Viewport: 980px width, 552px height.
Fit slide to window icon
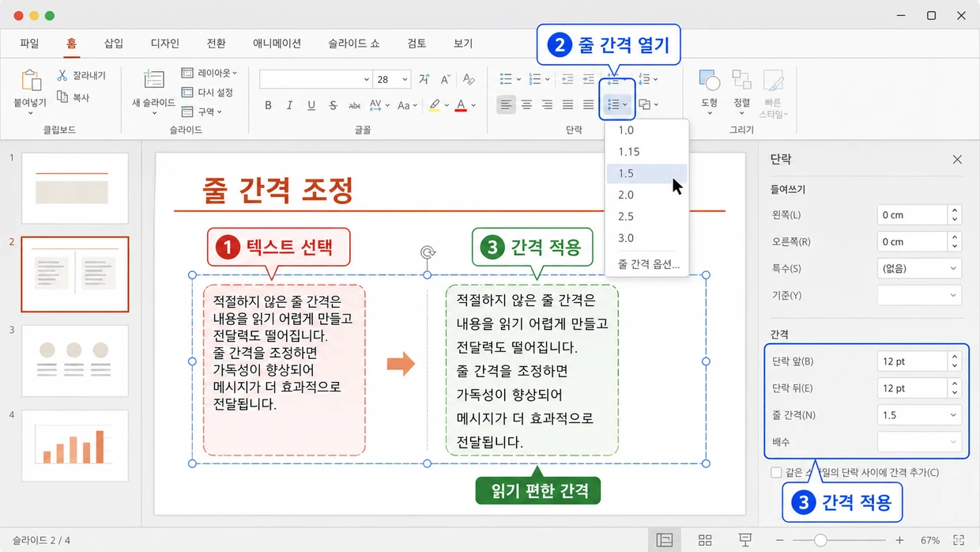(x=959, y=540)
